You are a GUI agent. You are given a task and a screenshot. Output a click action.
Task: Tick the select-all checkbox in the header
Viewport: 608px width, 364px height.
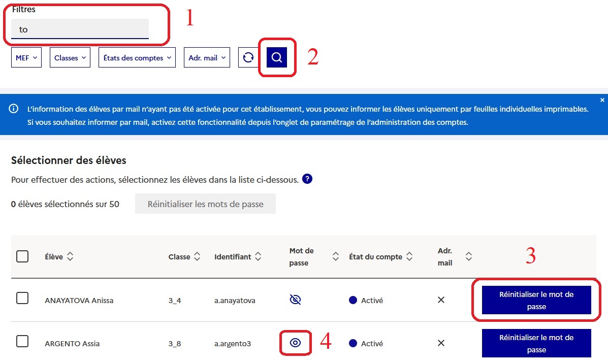point(22,256)
